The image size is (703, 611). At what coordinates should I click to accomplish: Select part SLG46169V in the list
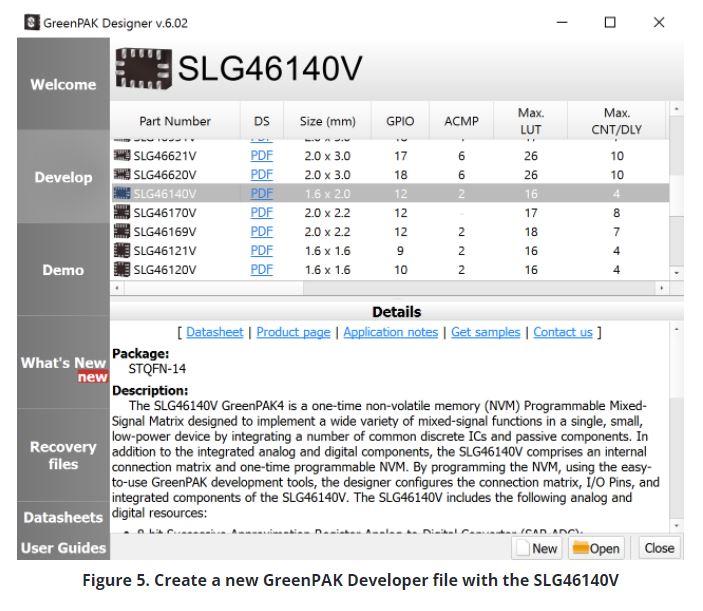[390, 231]
